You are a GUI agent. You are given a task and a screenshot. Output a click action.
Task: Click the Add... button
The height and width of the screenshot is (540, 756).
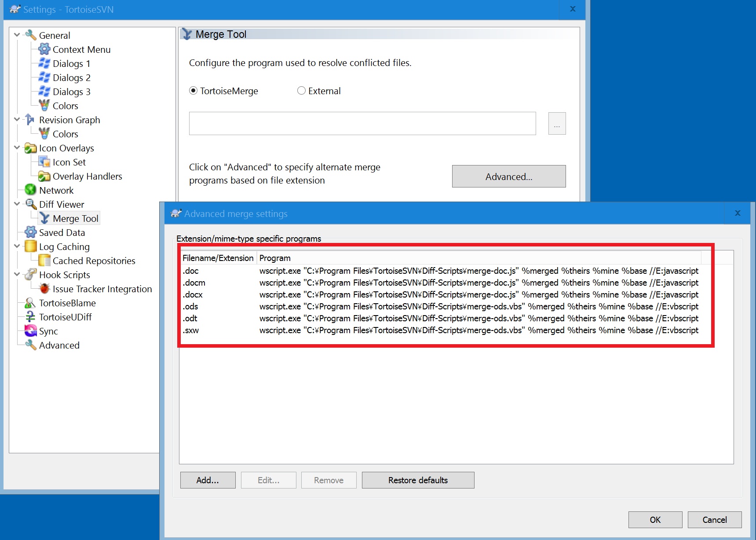(x=208, y=480)
